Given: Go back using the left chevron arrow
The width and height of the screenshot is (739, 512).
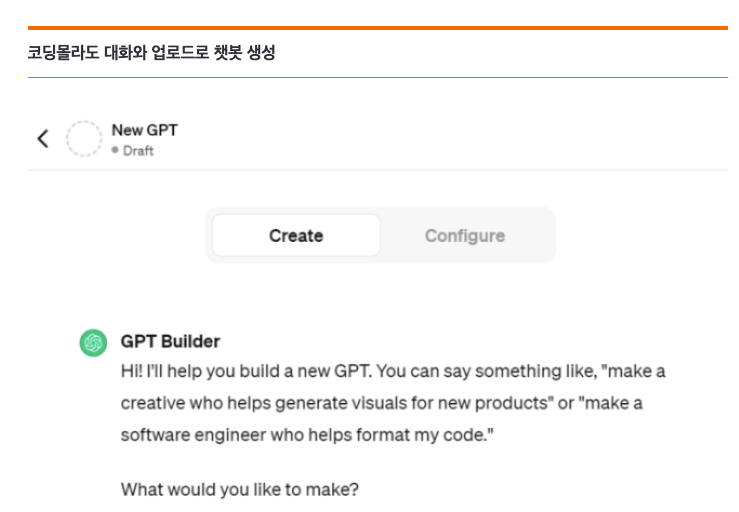Looking at the screenshot, I should [43, 139].
